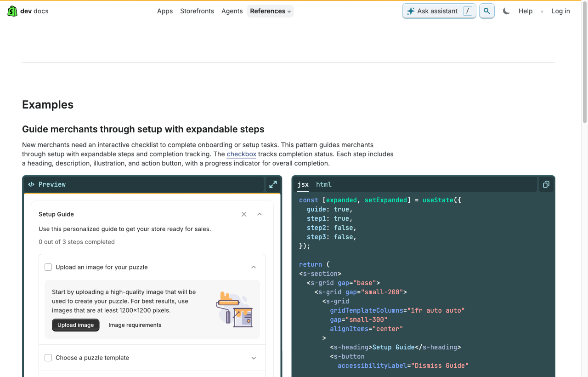
Task: Check Upload an image for your puzzle
Action: point(48,267)
